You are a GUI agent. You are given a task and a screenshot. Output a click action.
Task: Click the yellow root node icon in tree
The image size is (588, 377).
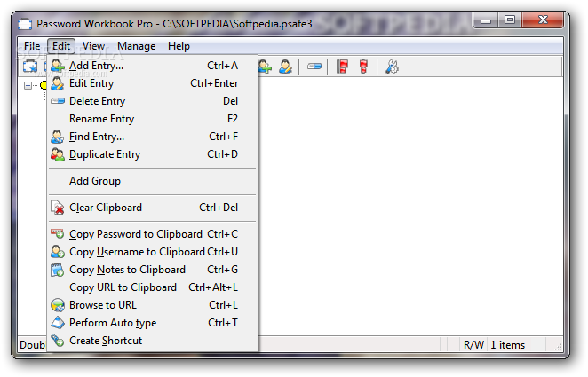[x=44, y=85]
